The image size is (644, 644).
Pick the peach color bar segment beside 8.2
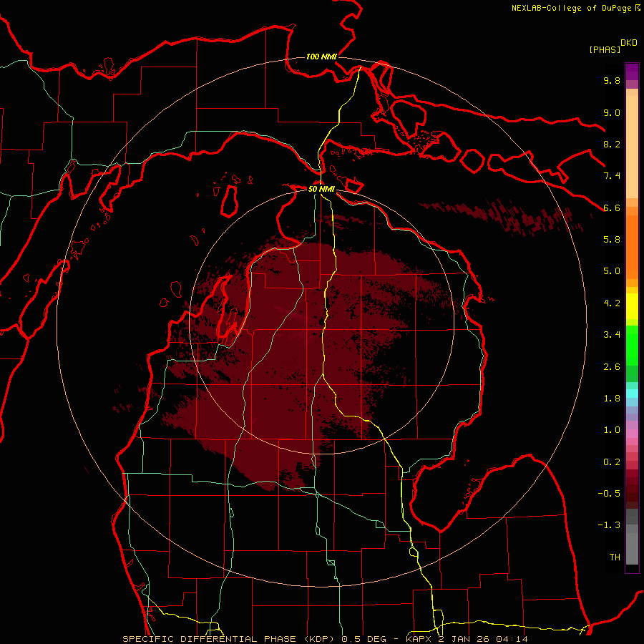tap(632, 148)
